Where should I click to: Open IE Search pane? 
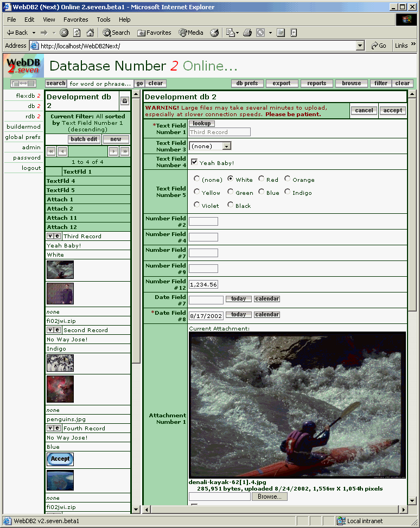[116, 33]
